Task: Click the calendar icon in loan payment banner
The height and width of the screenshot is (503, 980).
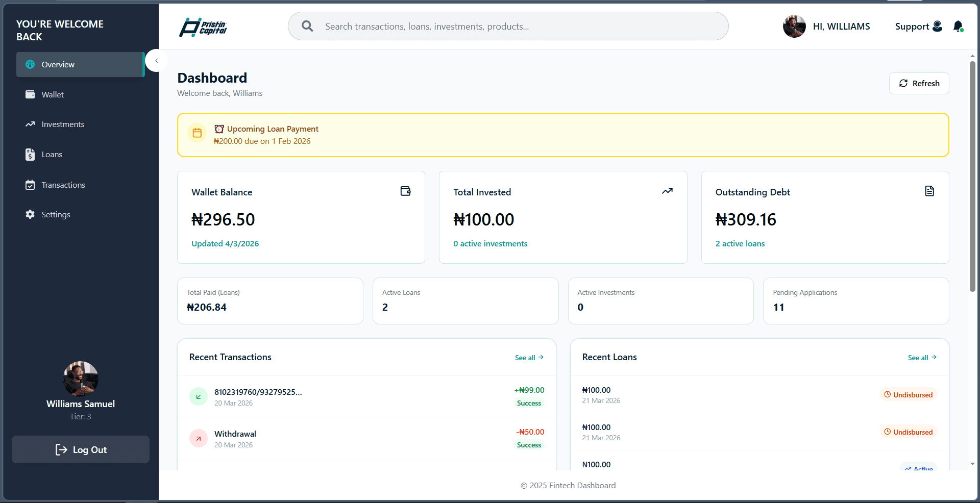Action: 197,133
